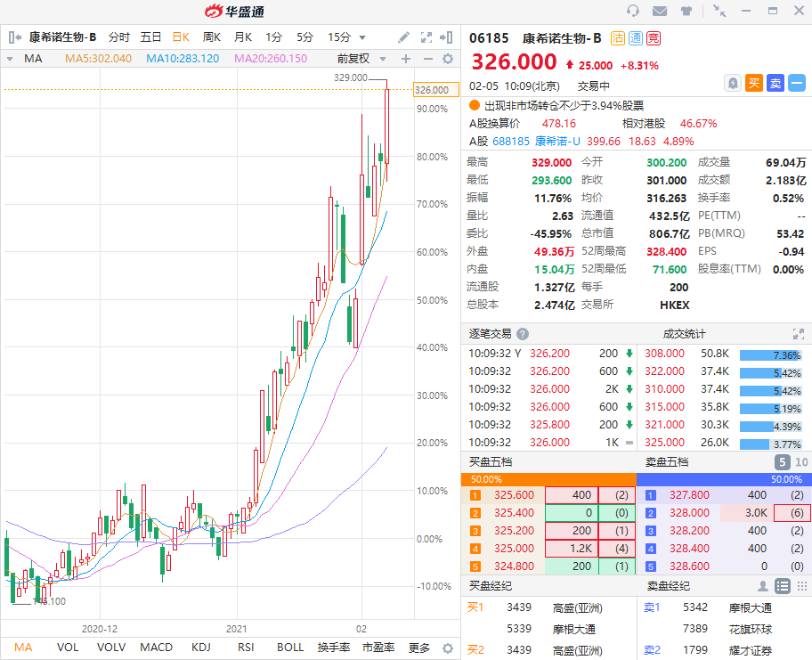Open A-share link 688185 康希诺-U
Viewport: 812px width, 660px height.
[536, 142]
